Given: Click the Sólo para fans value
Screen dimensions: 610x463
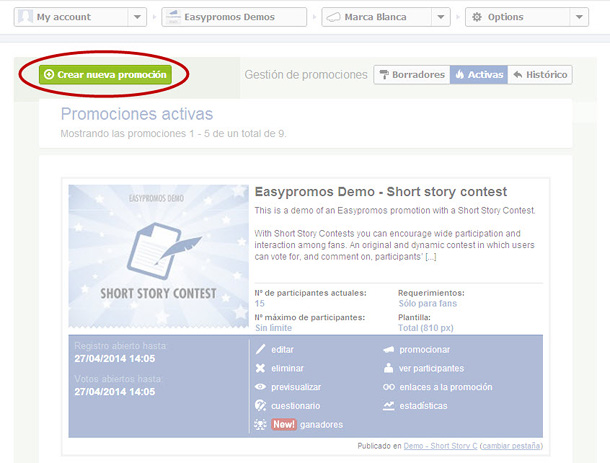Looking at the screenshot, I should (x=428, y=303).
